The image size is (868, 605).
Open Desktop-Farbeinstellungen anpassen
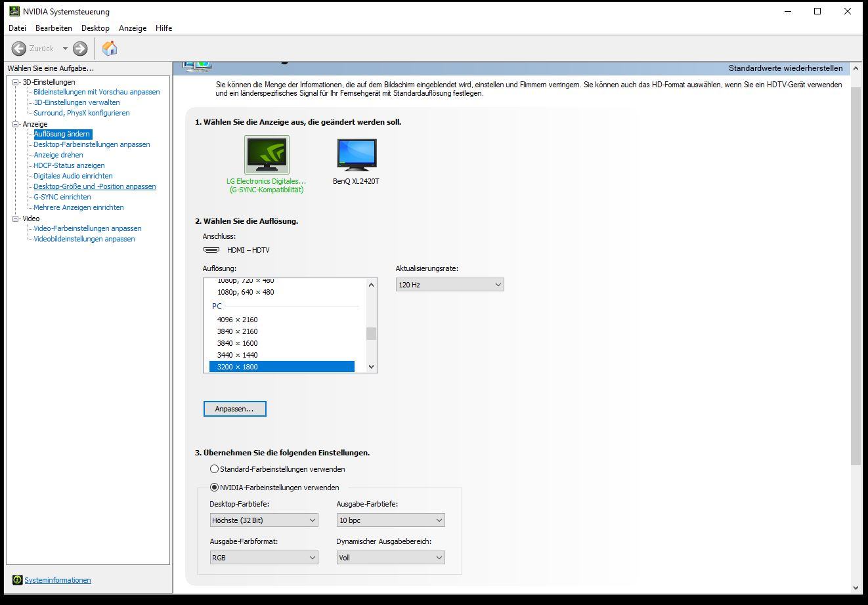92,144
